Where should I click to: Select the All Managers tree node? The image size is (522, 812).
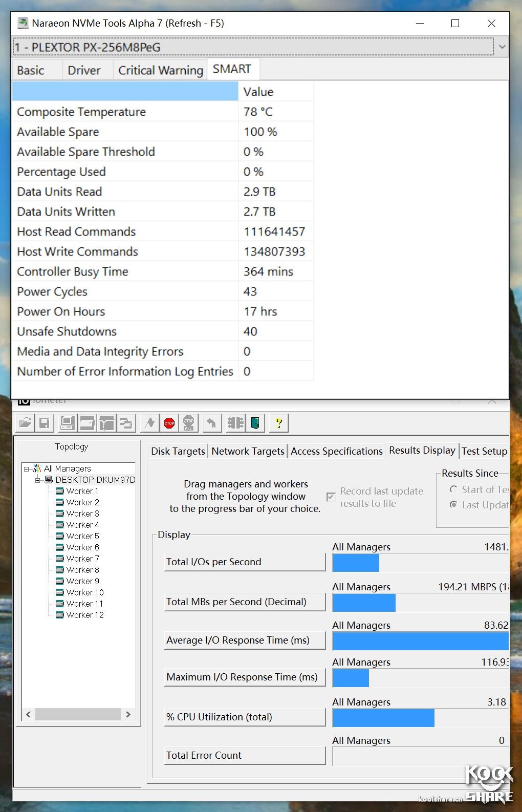[67, 468]
